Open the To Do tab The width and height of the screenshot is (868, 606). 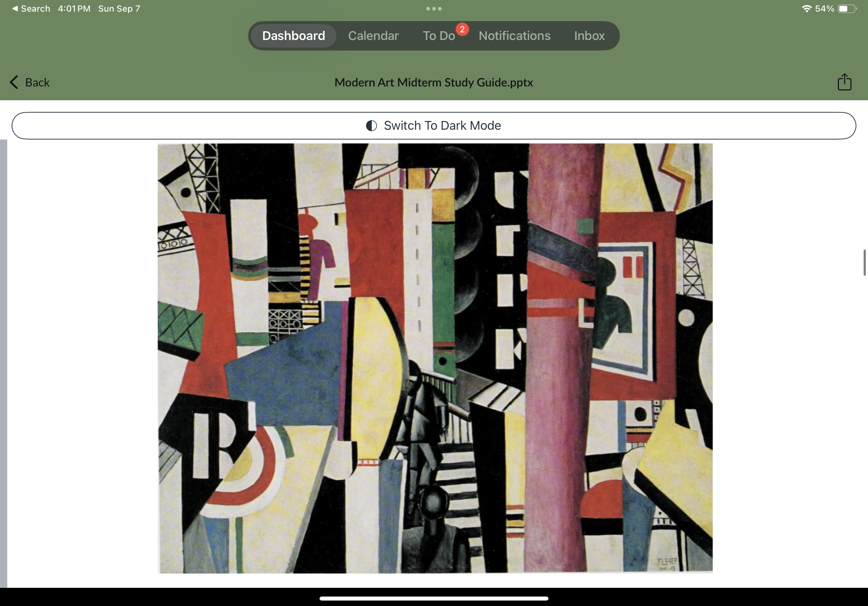click(438, 36)
